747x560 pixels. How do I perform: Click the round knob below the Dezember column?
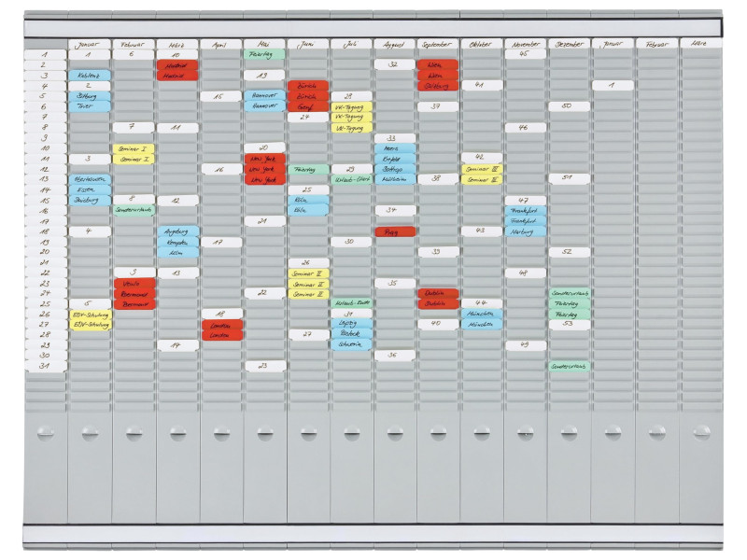[x=569, y=433]
